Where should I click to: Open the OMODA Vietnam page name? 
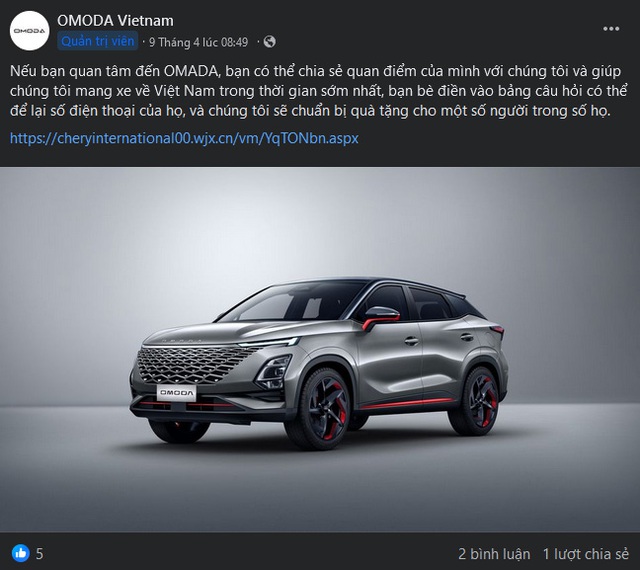coord(115,20)
